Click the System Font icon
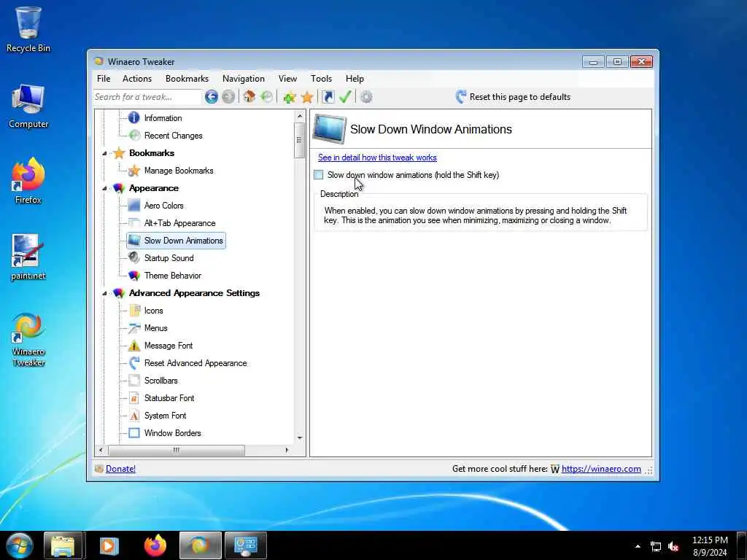747x560 pixels. 134,415
